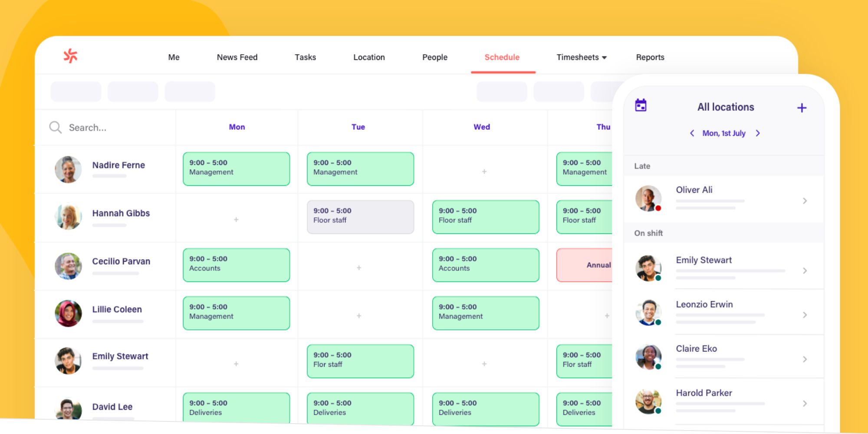Add shift for Emily Stewart on Monday

coord(236,364)
